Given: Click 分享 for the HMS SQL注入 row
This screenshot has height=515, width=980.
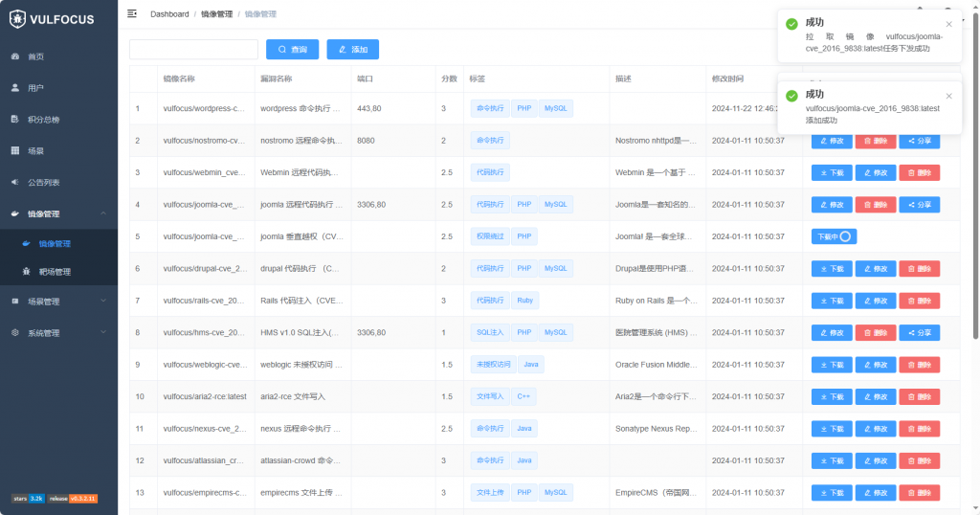Looking at the screenshot, I should tap(918, 333).
